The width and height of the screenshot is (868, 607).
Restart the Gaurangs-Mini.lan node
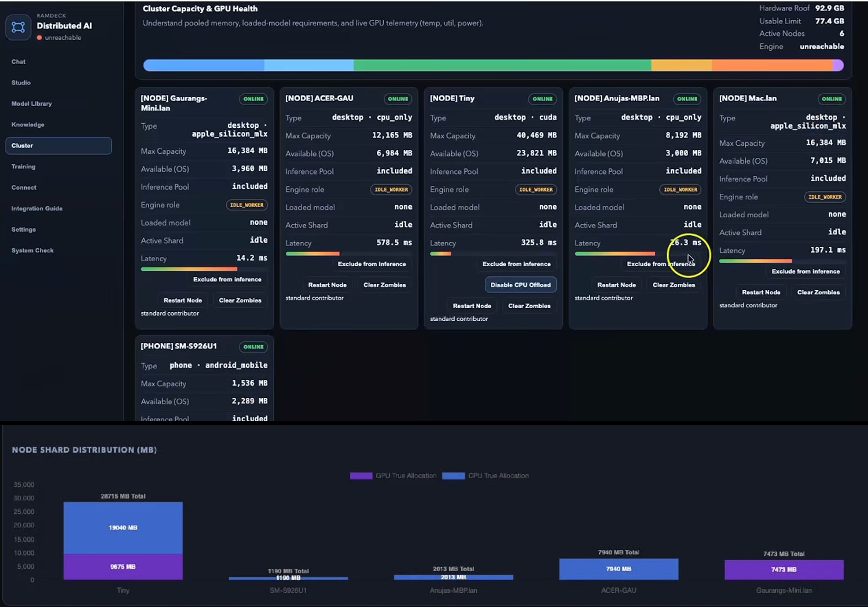pyautogui.click(x=183, y=300)
